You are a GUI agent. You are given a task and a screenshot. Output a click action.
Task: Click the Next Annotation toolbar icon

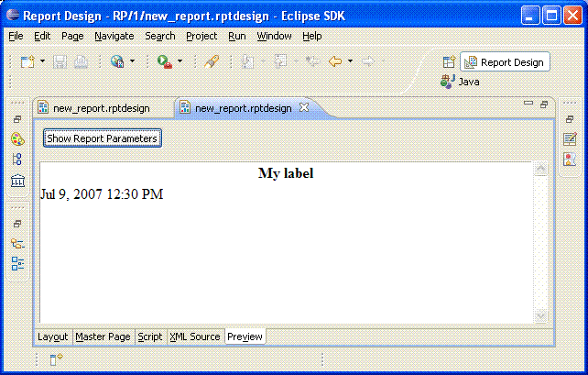247,61
